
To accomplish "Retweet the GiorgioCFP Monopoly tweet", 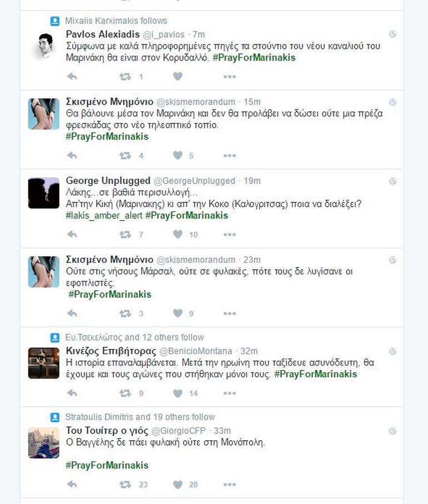I will click(126, 485).
